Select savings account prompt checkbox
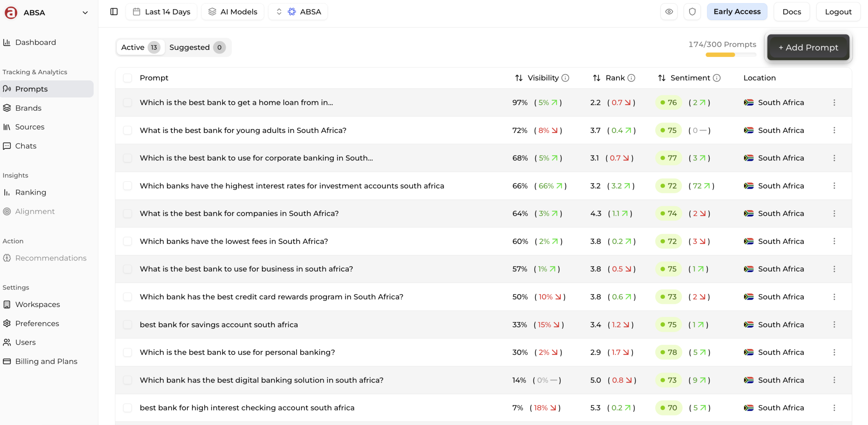Image resolution: width=868 pixels, height=425 pixels. (127, 325)
